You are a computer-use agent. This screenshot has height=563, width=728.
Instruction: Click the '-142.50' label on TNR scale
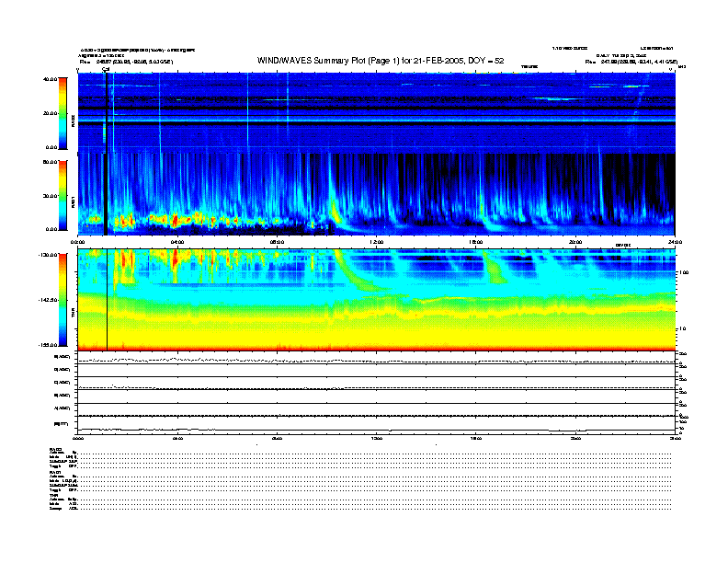click(x=48, y=300)
